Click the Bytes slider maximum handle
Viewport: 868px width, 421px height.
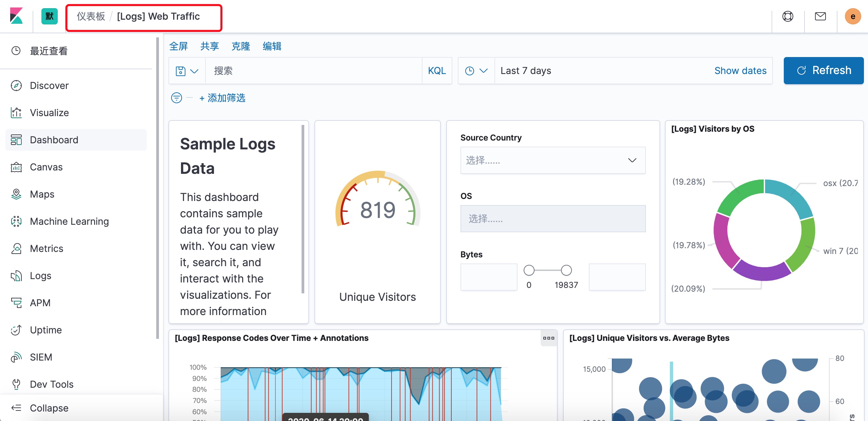(566, 270)
